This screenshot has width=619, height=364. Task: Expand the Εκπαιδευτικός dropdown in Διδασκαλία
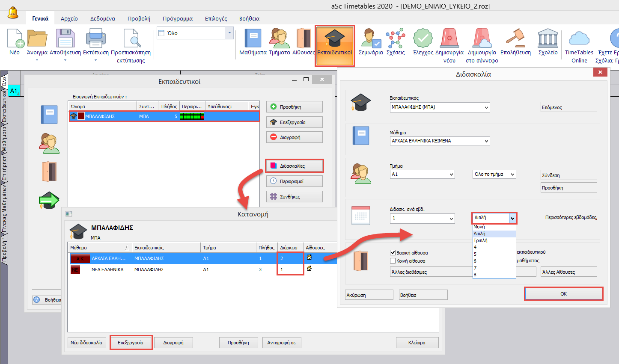click(x=486, y=107)
